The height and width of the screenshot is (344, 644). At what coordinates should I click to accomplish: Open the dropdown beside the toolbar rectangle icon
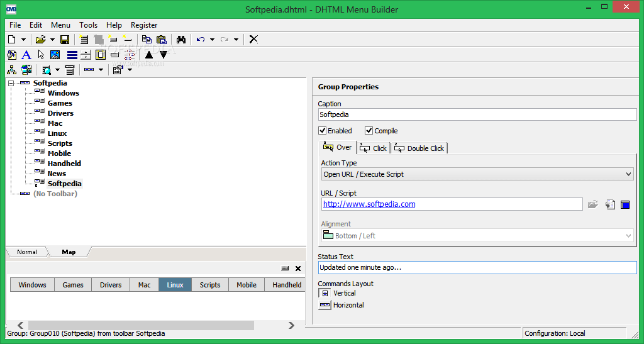coord(101,70)
